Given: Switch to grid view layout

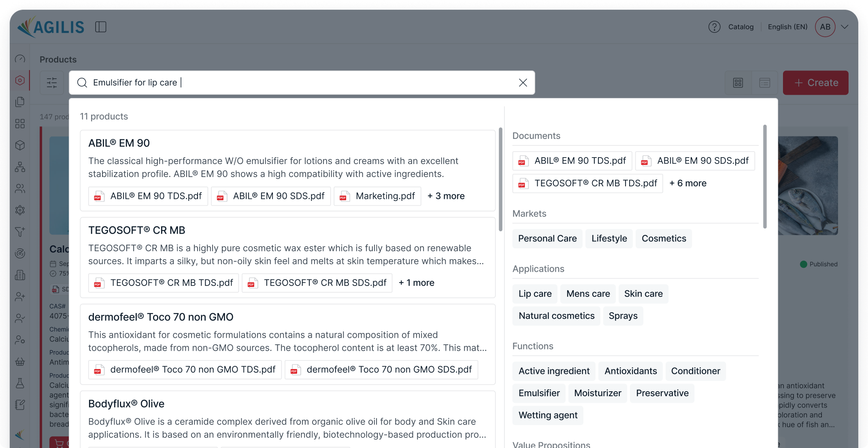Looking at the screenshot, I should [738, 83].
